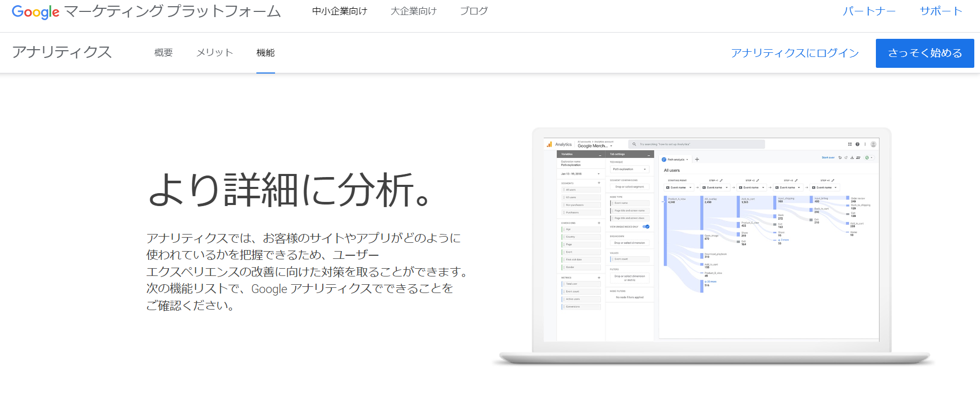Screen dimensions: 980x409
Task: Open the green checkmark status dropdown
Action: 869,157
